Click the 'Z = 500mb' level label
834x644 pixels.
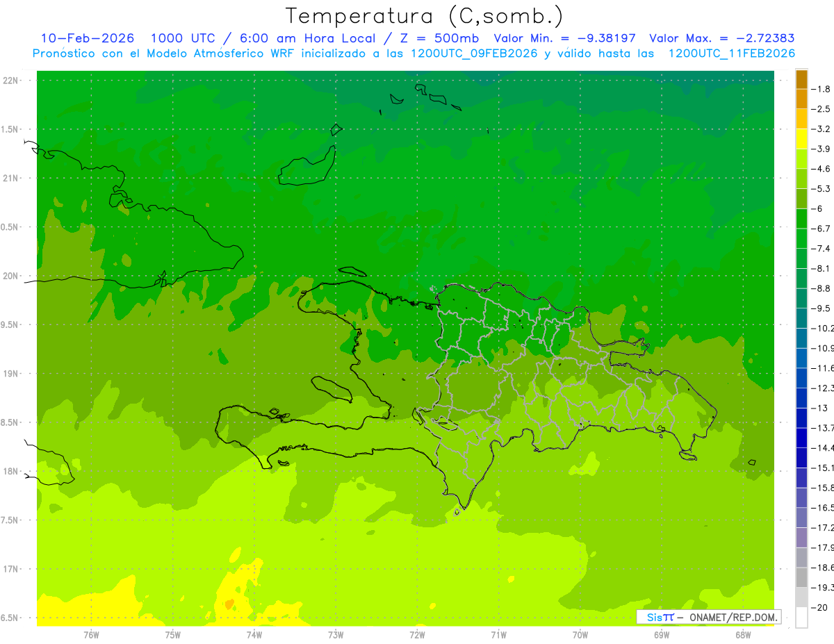(439, 38)
